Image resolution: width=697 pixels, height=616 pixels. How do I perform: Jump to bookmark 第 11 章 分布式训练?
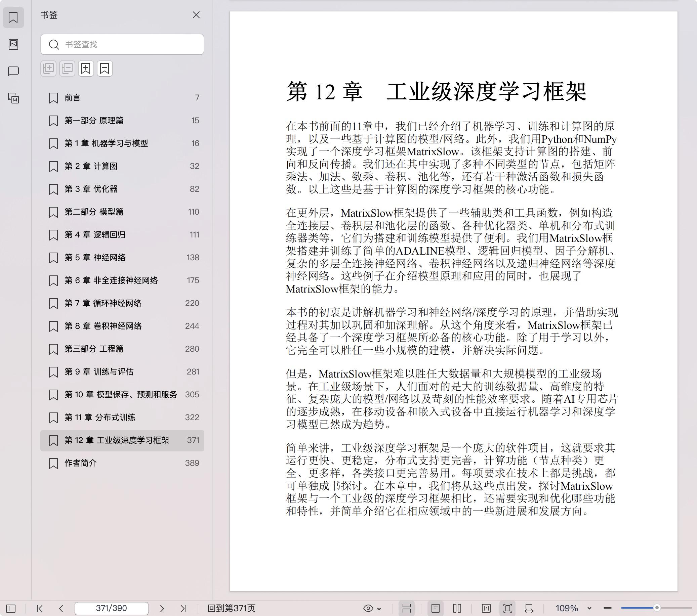(122, 417)
